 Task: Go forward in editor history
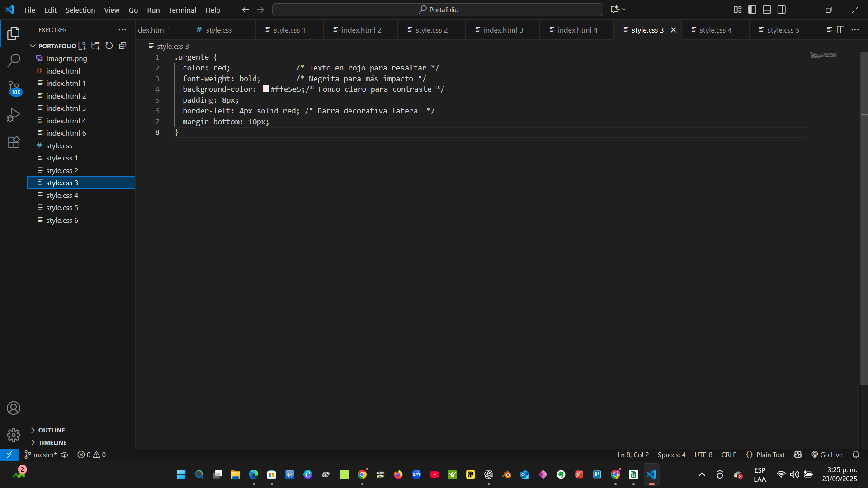coord(260,9)
